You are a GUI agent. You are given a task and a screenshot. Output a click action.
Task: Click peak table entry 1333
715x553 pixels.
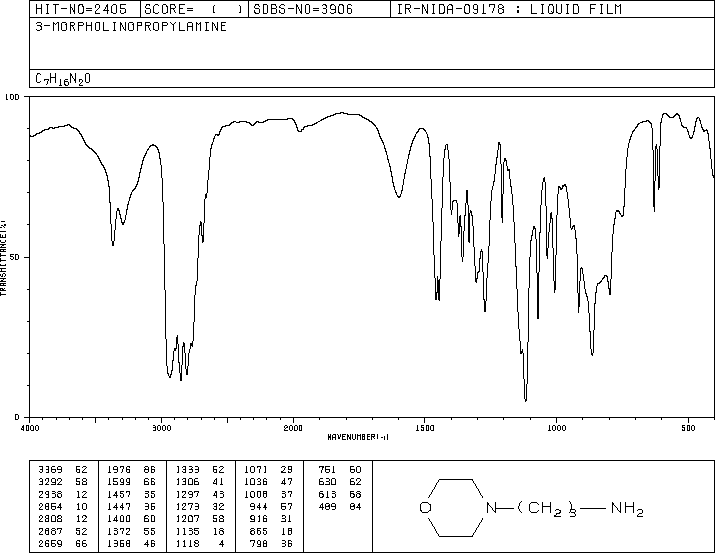(187, 469)
